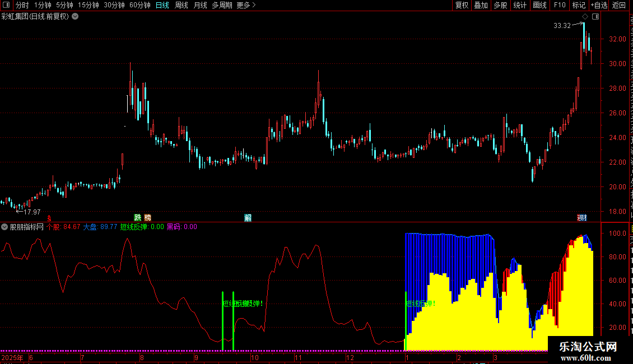The width and height of the screenshot is (633, 364).
Task: Open the 多股 multi-stock view
Action: pos(500,5)
